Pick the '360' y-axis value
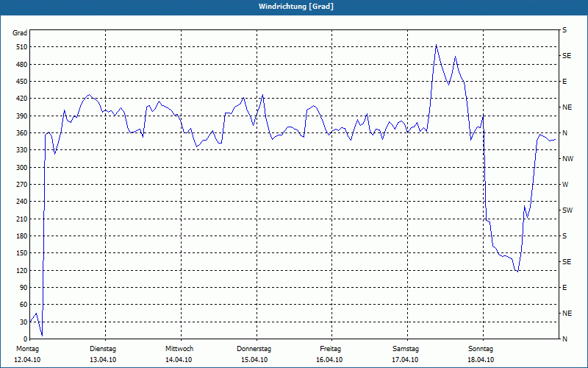The height and width of the screenshot is (368, 588). point(22,133)
